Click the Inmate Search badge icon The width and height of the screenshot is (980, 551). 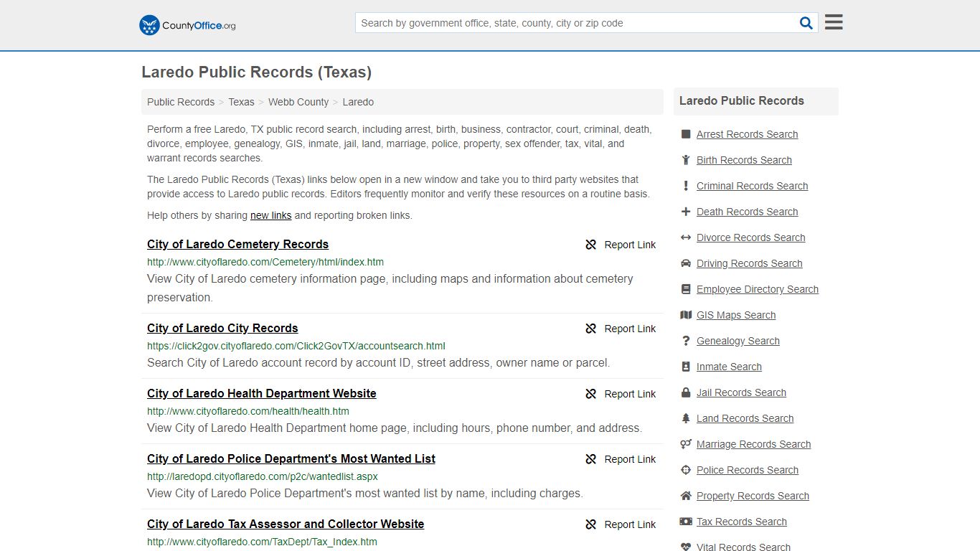coord(686,367)
